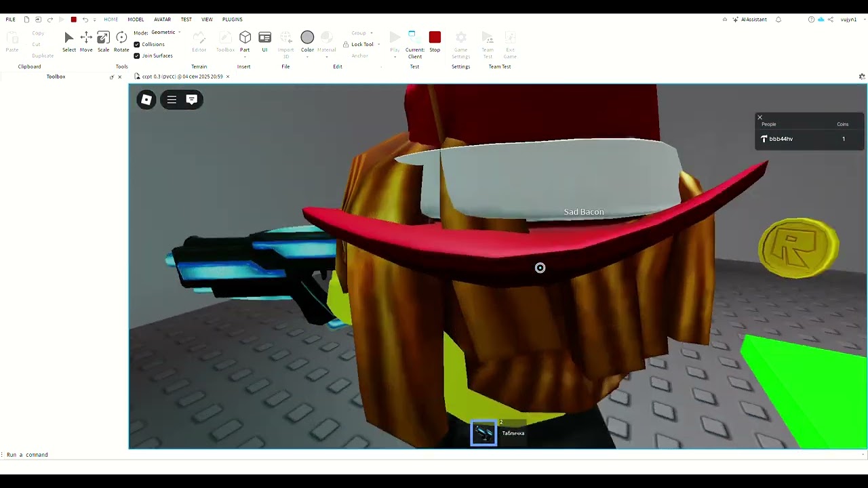Pop out the Toolbox panel
The image size is (868, 488).
tap(112, 77)
